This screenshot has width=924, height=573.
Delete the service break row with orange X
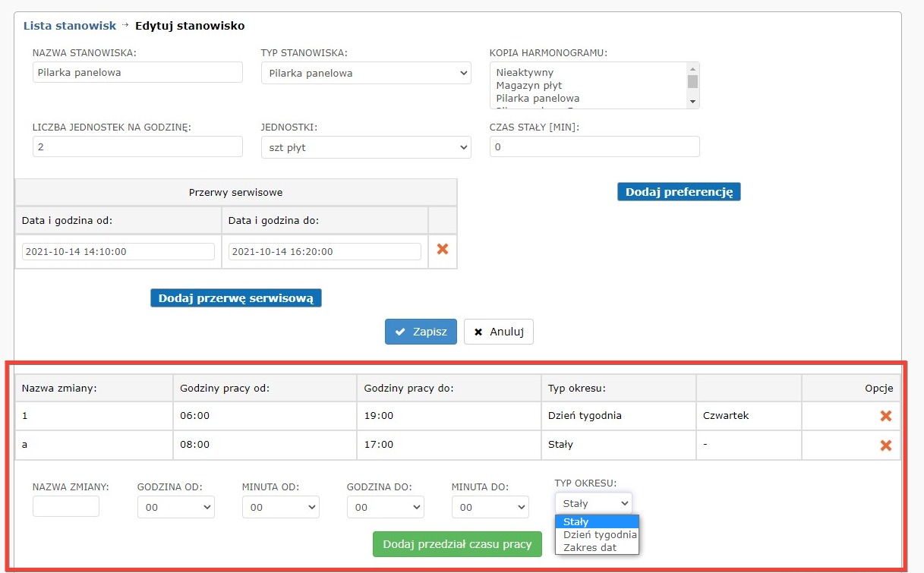pos(443,249)
